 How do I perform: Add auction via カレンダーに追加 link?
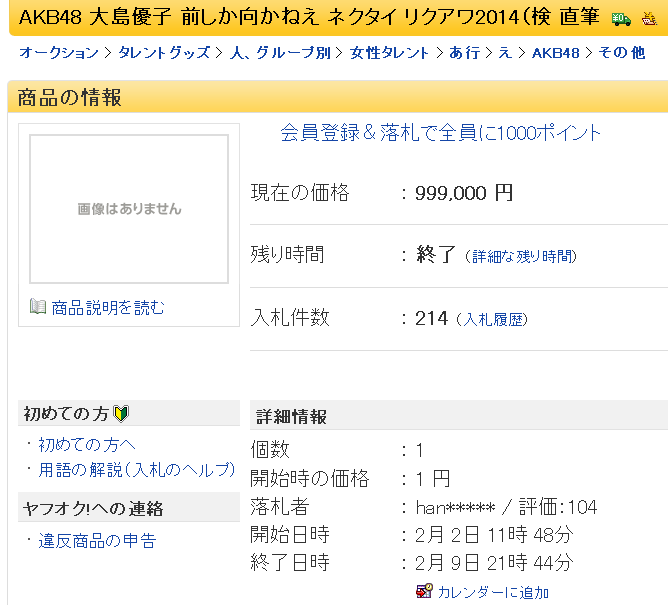pyautogui.click(x=493, y=592)
